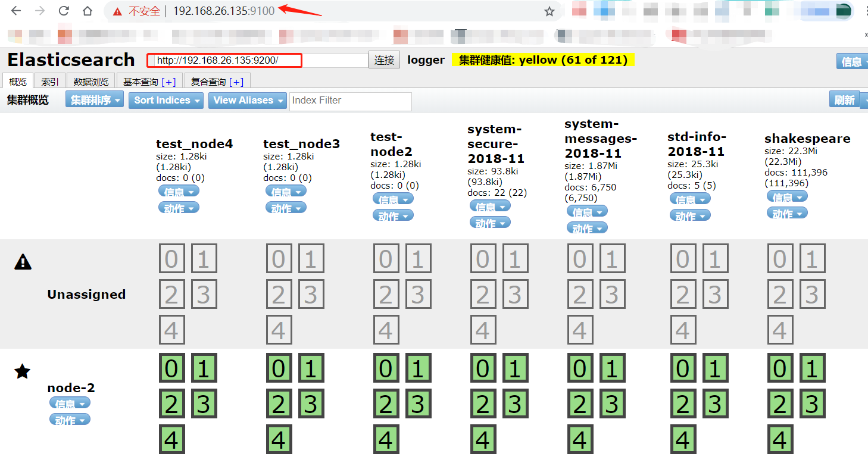Viewport: 868px width, 463px height.
Task: Open the 信息 dropdown for test_node4
Action: (179, 191)
